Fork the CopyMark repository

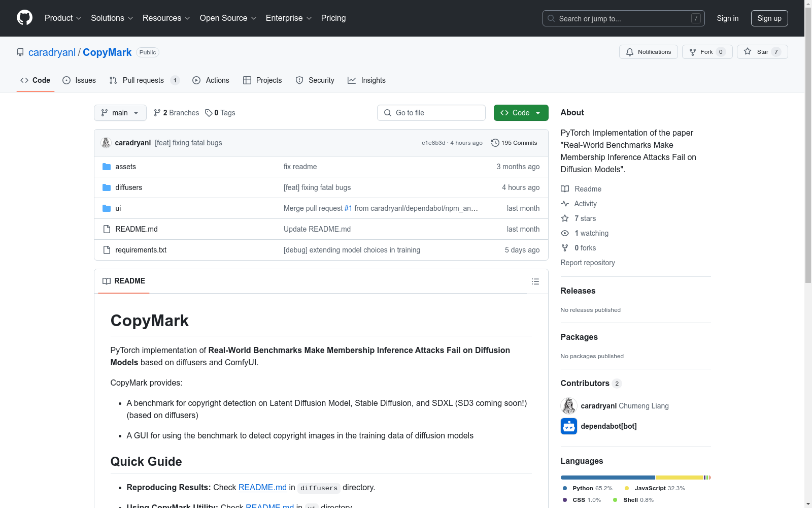tap(707, 52)
